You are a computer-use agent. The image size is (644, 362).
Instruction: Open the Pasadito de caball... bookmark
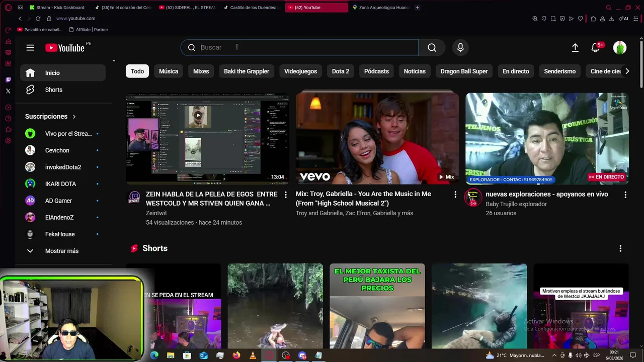pos(40,30)
